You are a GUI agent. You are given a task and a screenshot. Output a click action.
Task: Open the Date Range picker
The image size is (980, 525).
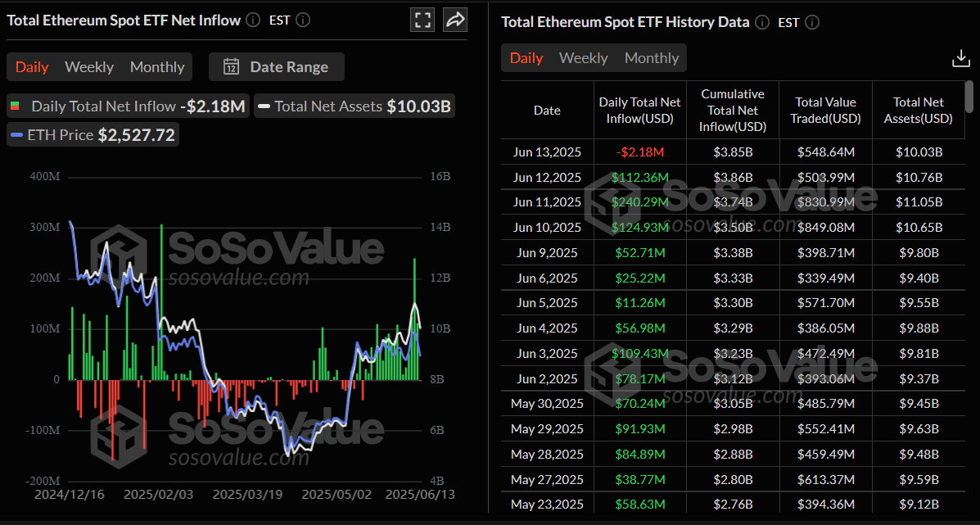pos(276,67)
